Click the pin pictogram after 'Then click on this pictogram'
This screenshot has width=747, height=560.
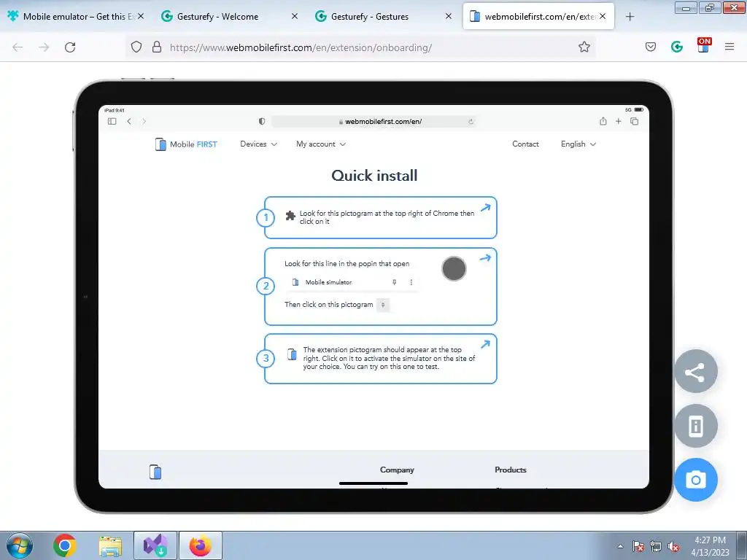(383, 305)
